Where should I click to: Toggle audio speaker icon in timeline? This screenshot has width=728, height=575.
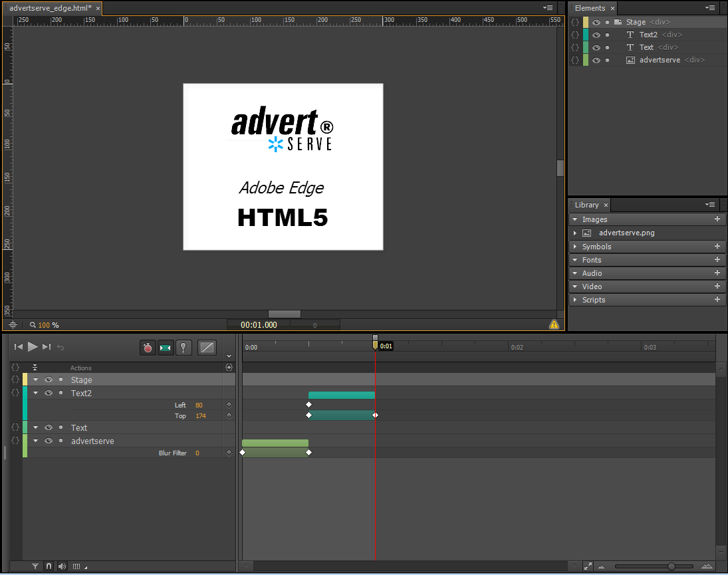click(62, 566)
